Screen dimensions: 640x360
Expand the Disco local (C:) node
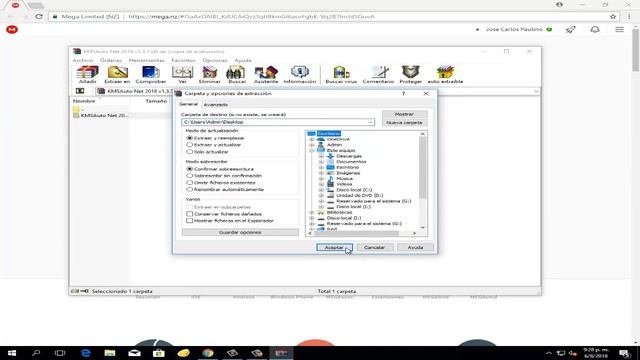pos(321,190)
